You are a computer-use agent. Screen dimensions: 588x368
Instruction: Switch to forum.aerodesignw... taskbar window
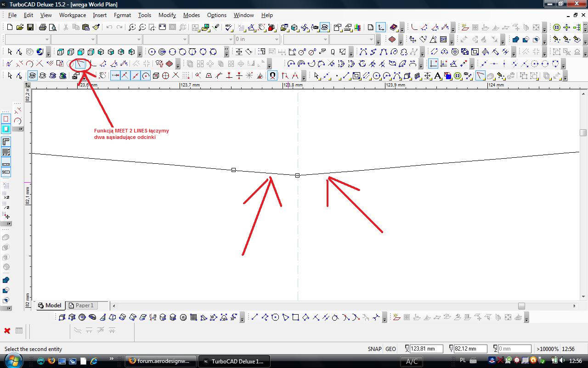point(160,361)
